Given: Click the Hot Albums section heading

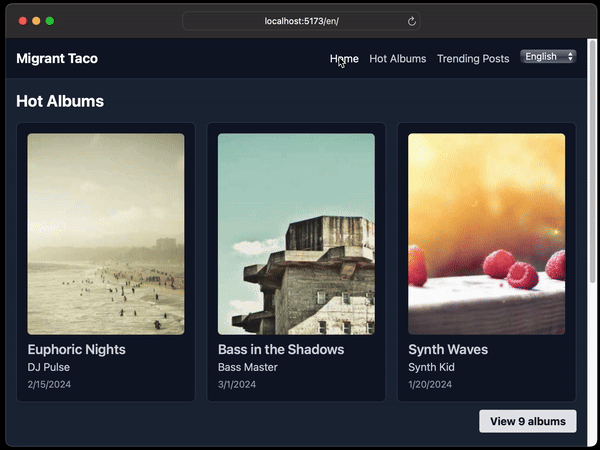Looking at the screenshot, I should click(60, 101).
